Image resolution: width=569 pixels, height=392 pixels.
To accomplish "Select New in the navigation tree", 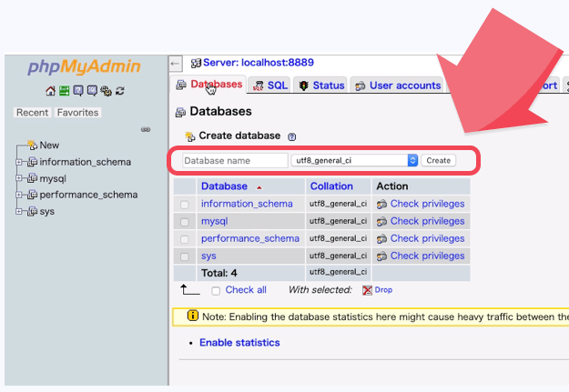I will (49, 145).
